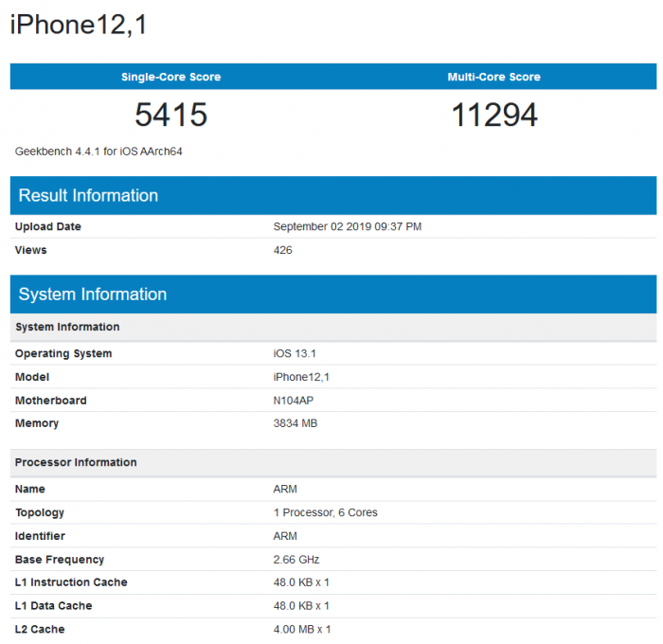The width and height of the screenshot is (663, 644).
Task: Click the processor Name label
Action: (x=29, y=489)
